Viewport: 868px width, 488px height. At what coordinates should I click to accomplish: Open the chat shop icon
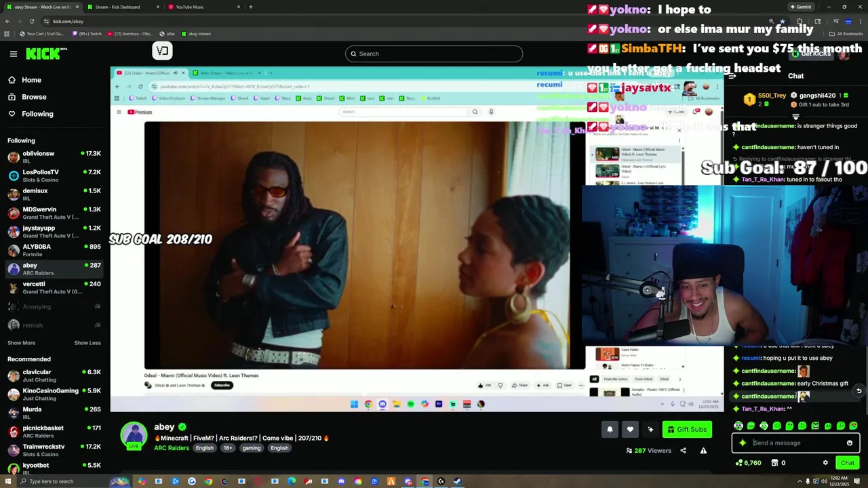[x=775, y=463]
